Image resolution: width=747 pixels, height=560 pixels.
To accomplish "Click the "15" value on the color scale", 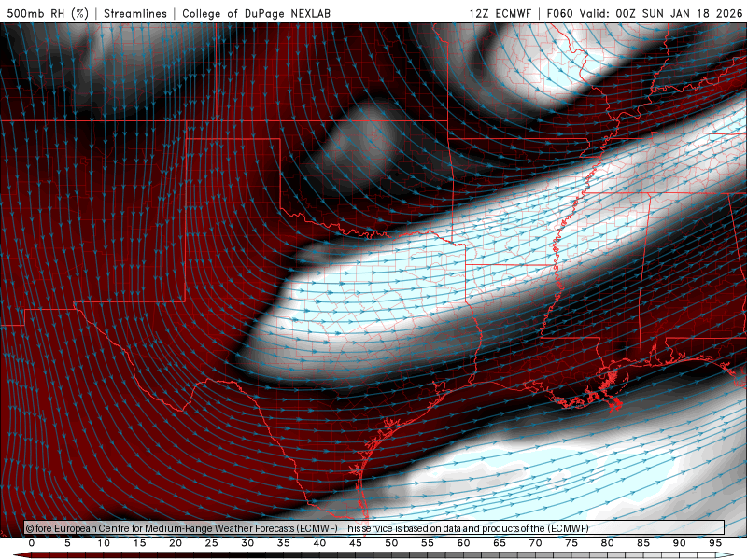I will coord(139,543).
